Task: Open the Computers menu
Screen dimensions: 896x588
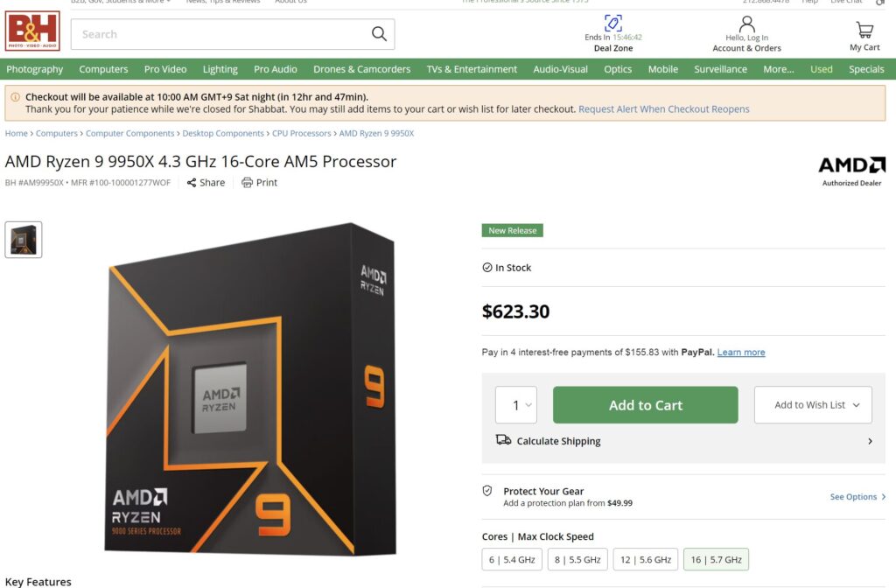Action: point(103,69)
